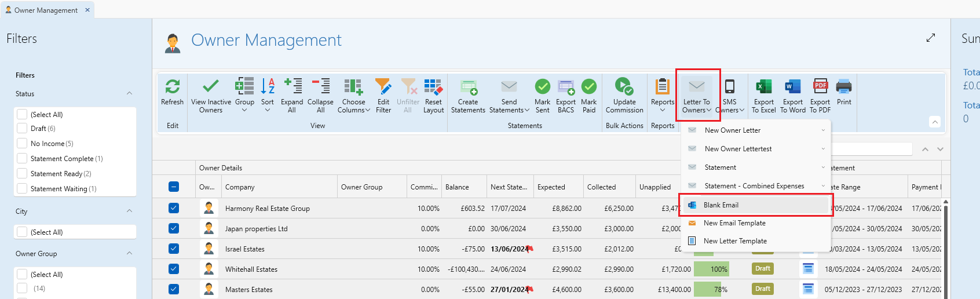Tick the Status (Select All) checkbox

pyautogui.click(x=22, y=114)
